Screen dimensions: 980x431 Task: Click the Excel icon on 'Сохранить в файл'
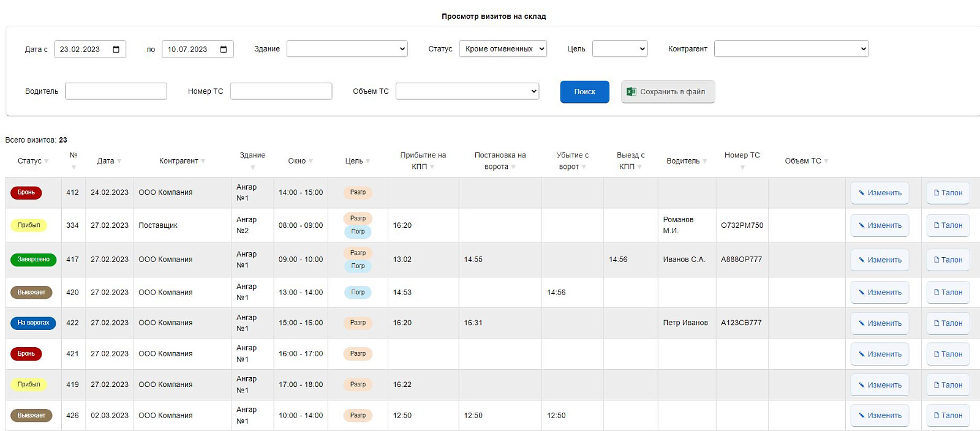coord(631,92)
